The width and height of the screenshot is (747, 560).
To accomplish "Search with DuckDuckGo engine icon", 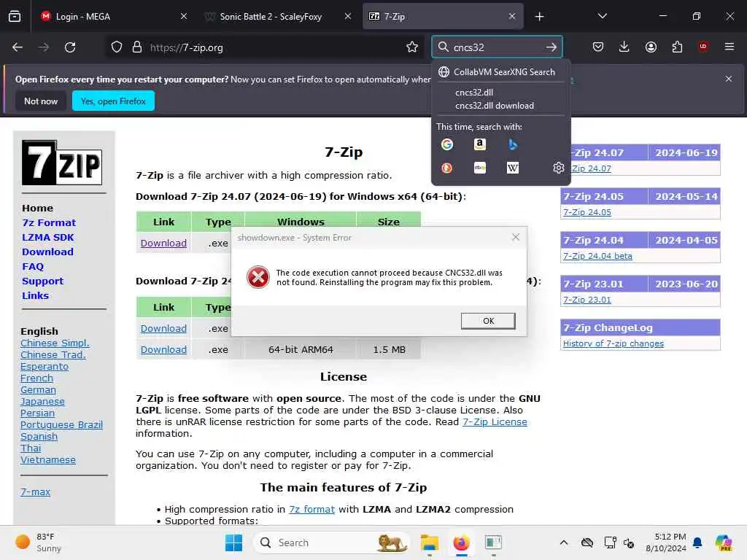I will pos(447,168).
